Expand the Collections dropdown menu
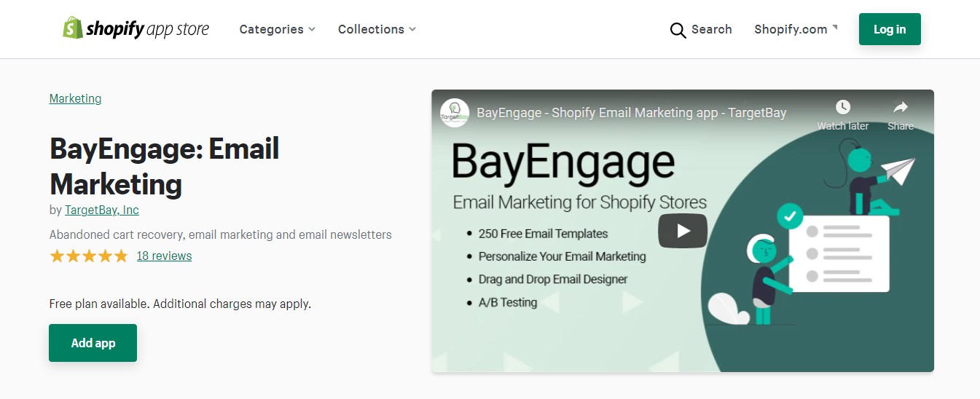This screenshot has height=399, width=980. click(x=377, y=29)
